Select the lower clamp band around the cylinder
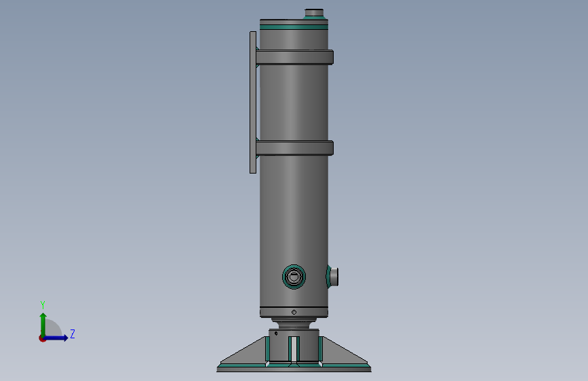The image size is (588, 381). [x=295, y=148]
